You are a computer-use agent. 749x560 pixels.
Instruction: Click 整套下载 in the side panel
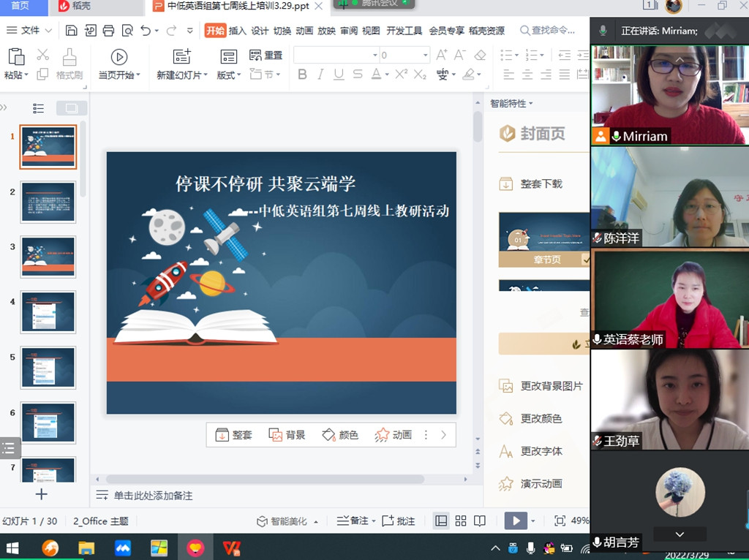541,184
